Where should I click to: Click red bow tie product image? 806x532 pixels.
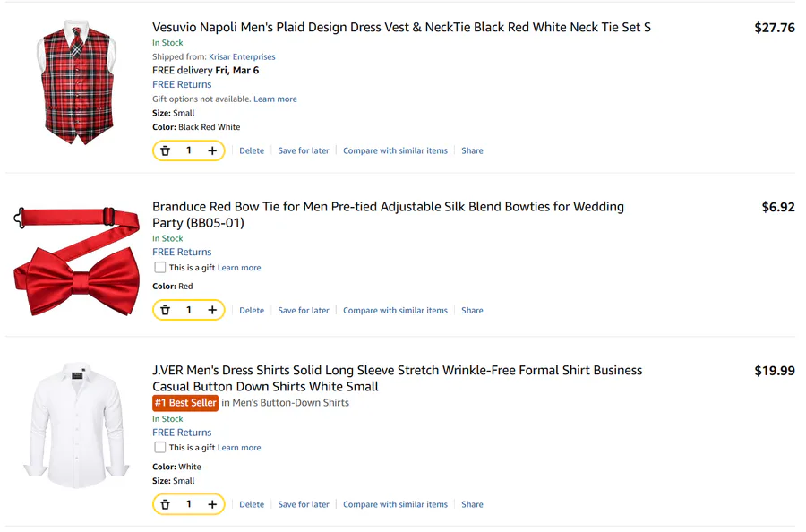pos(77,262)
